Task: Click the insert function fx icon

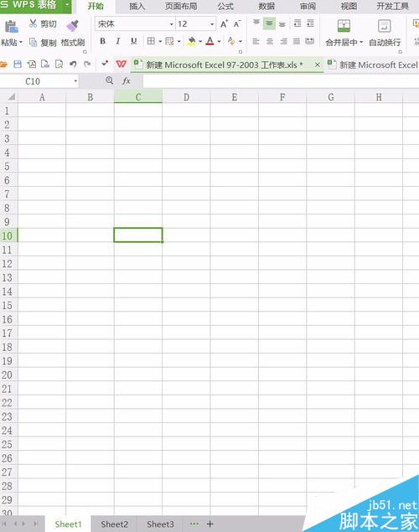Action: 127,81
